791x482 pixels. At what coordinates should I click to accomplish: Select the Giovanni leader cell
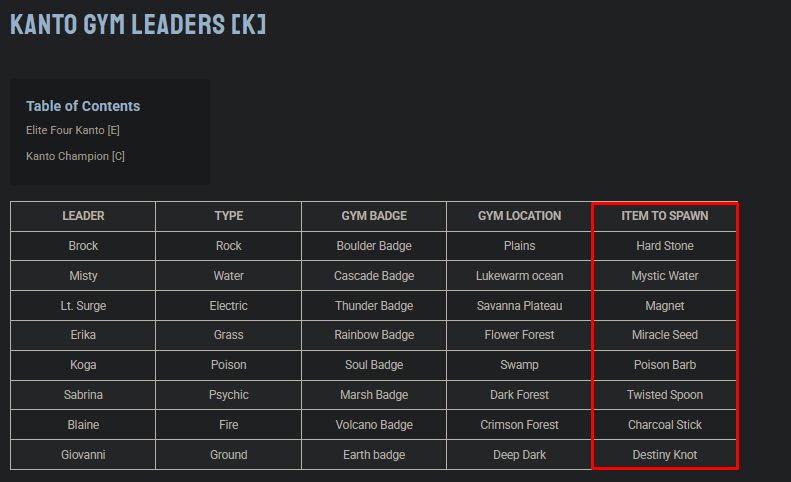tap(83, 455)
